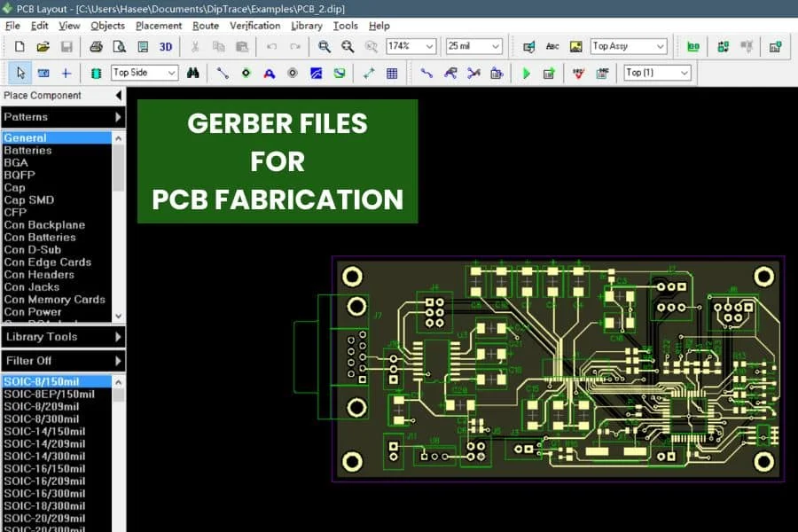Change zoom level in the 174% combo box
This screenshot has width=798, height=532.
pos(410,45)
